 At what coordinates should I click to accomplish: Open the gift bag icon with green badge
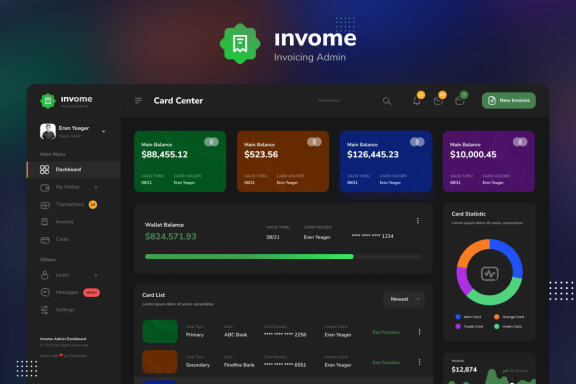coord(459,101)
